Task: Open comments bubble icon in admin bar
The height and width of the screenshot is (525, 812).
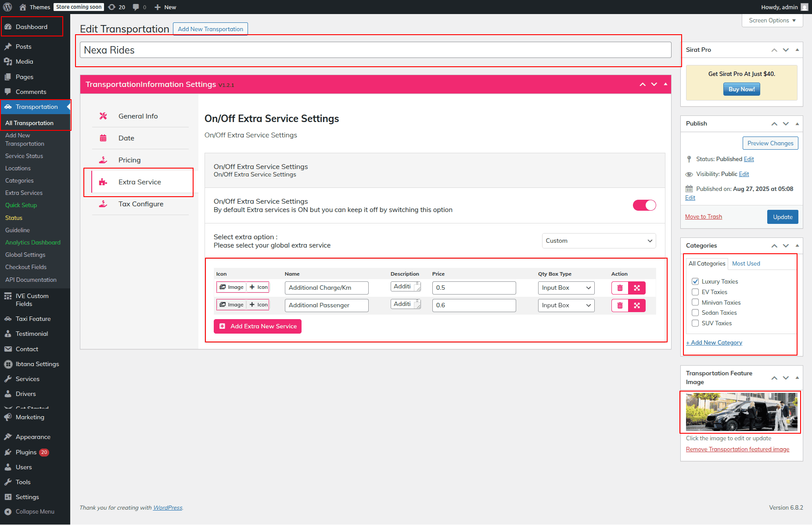Action: pos(139,7)
